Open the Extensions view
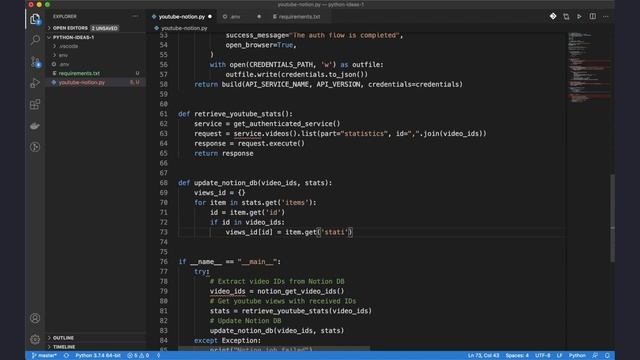This screenshot has height=360, width=640. click(x=35, y=104)
